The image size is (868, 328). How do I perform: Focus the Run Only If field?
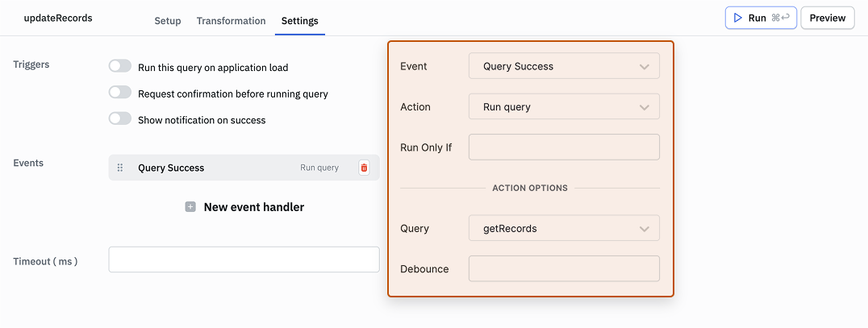coord(563,147)
